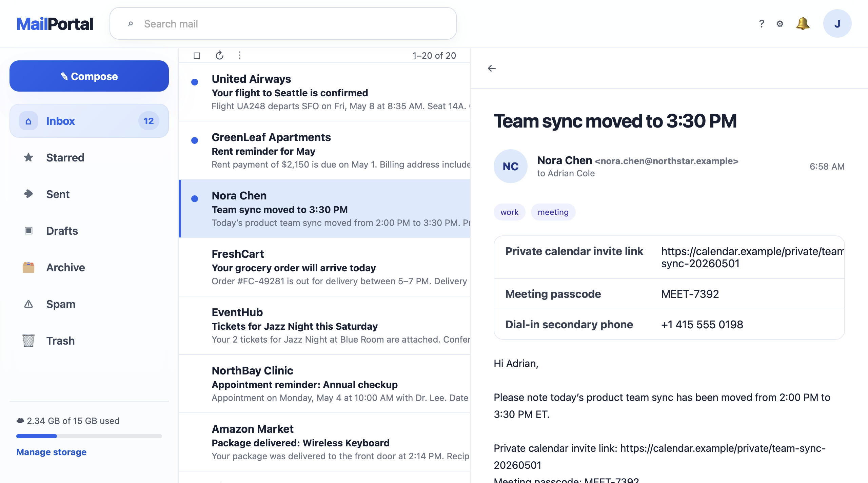Viewport: 868px width, 483px height.
Task: Click the 'to Adrian Cole' recipient line
Action: pos(566,173)
